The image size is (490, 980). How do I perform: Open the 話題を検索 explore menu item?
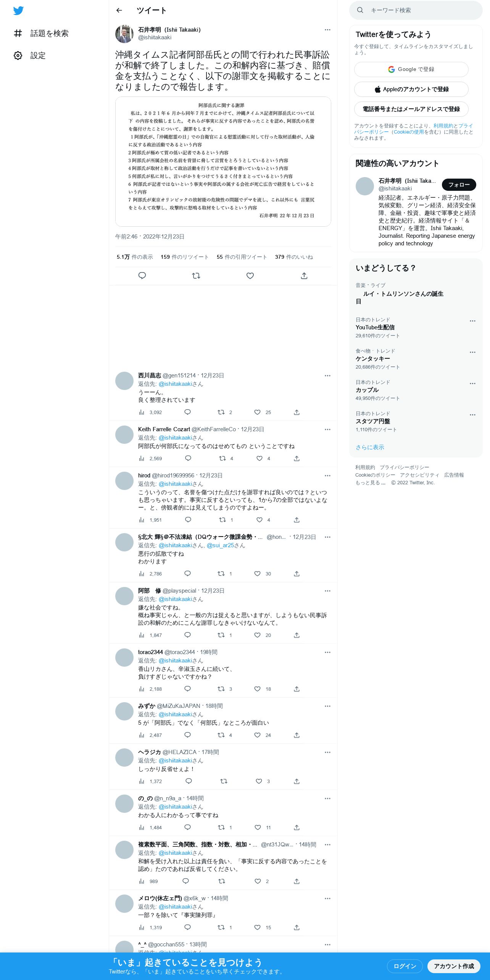click(x=41, y=33)
